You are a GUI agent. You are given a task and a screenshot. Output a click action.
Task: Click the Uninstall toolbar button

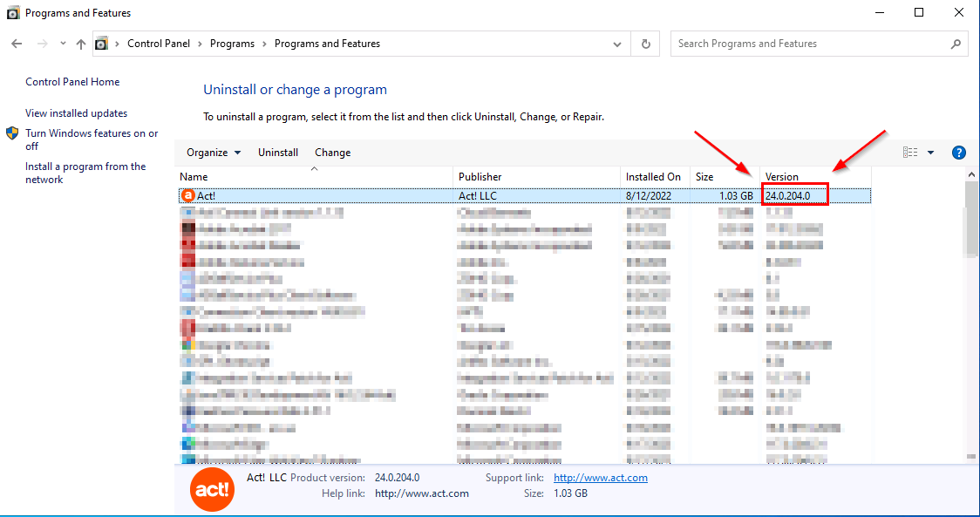(278, 153)
